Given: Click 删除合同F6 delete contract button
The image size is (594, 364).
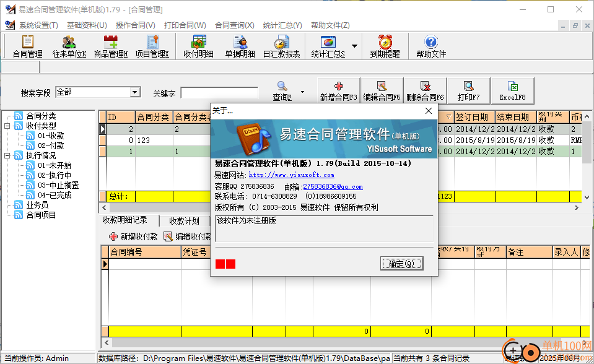Looking at the screenshot, I should coord(425,91).
